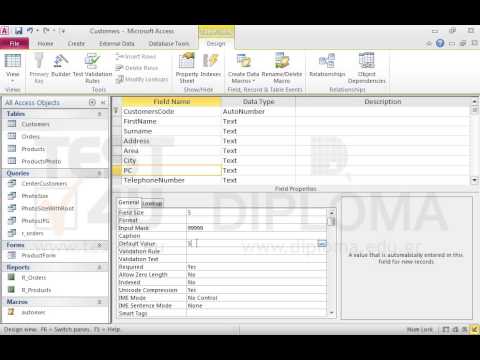Select the Orders table
Screen dimensions: 480x360
click(x=31, y=137)
